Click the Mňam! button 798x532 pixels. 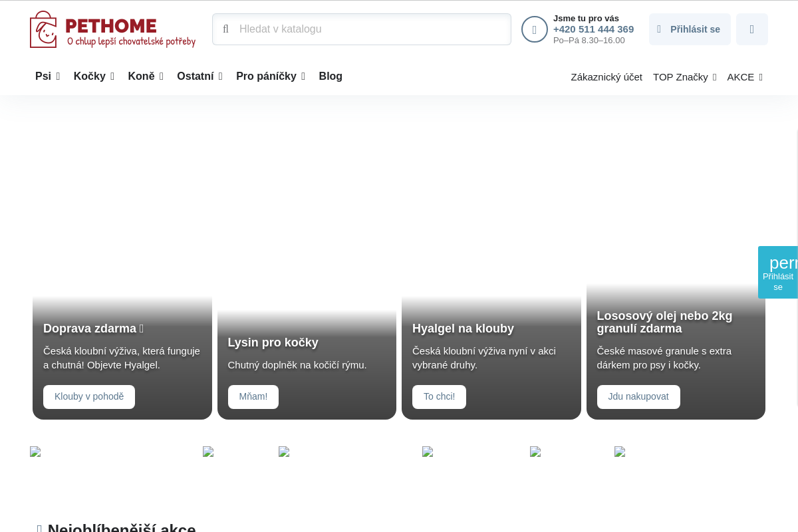click(x=253, y=397)
